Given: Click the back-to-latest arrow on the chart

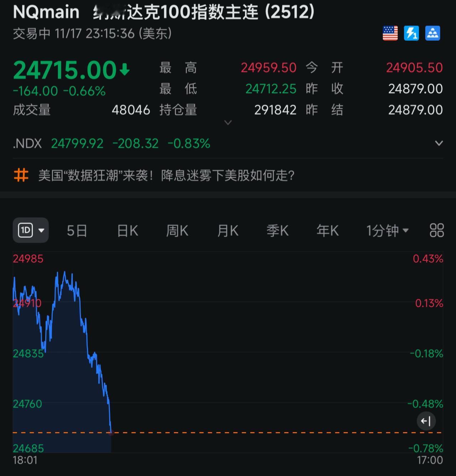Looking at the screenshot, I should (426, 421).
